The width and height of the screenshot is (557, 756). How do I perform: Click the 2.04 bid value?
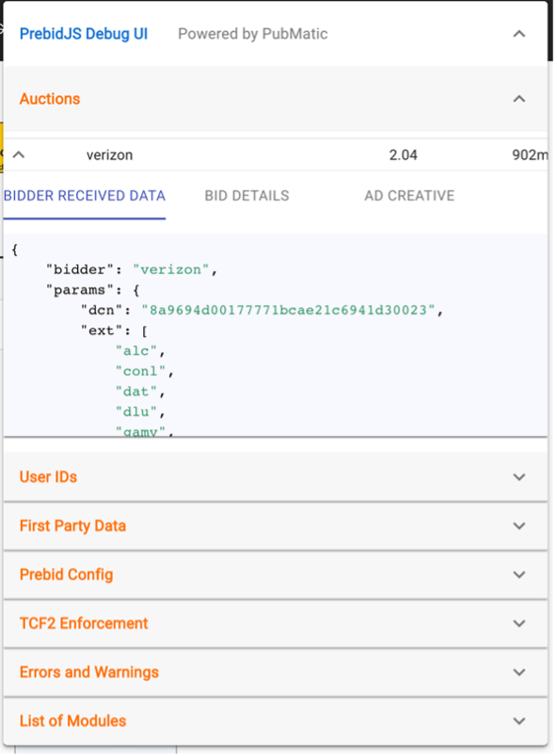[403, 154]
